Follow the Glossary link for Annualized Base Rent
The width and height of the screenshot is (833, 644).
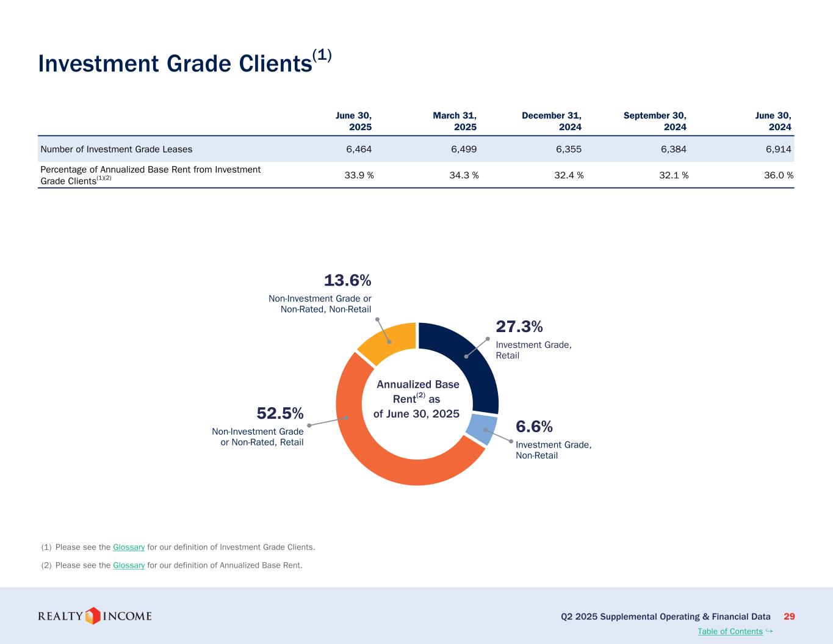click(129, 565)
